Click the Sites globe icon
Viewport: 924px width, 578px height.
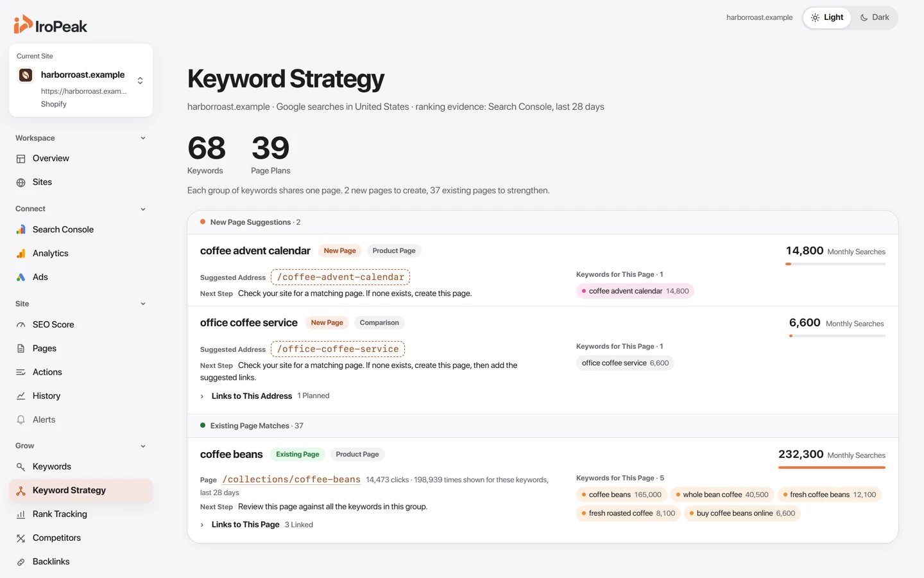[21, 182]
